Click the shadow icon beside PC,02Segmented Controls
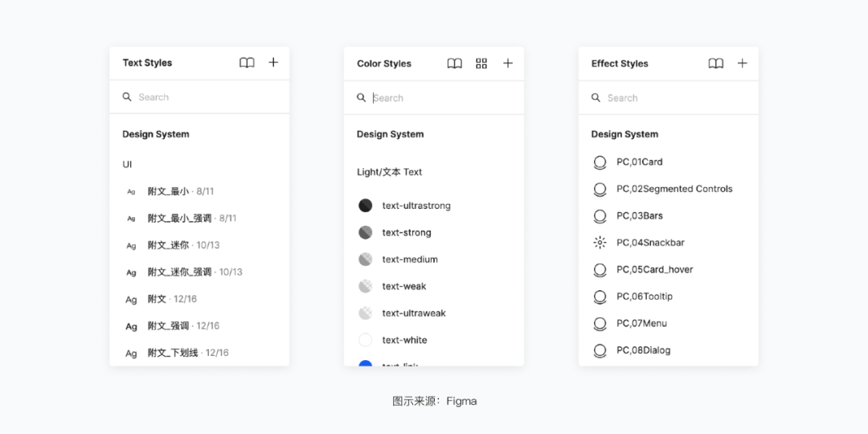The width and height of the screenshot is (868, 434). click(600, 190)
